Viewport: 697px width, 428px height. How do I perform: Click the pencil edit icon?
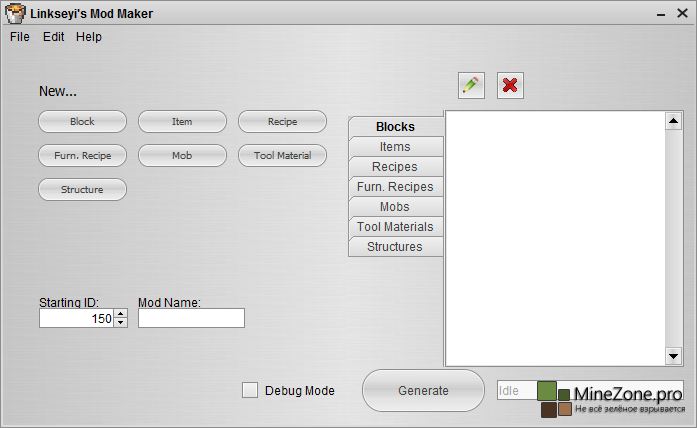coord(471,86)
